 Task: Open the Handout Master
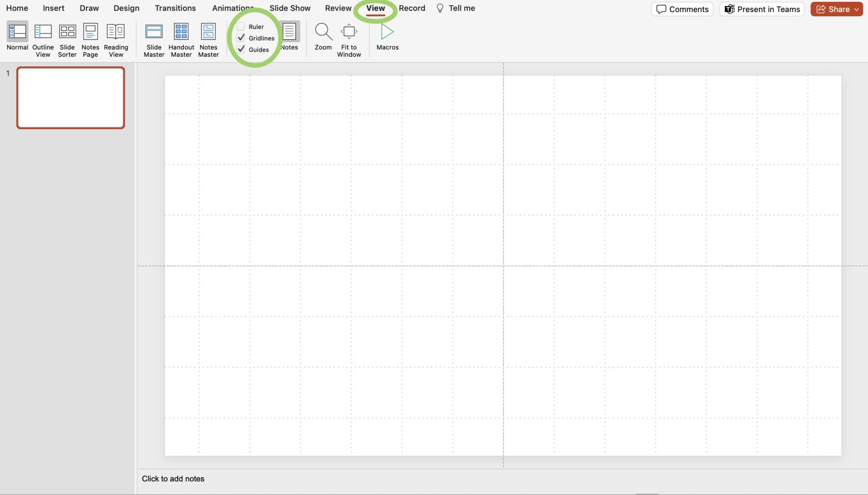(181, 40)
